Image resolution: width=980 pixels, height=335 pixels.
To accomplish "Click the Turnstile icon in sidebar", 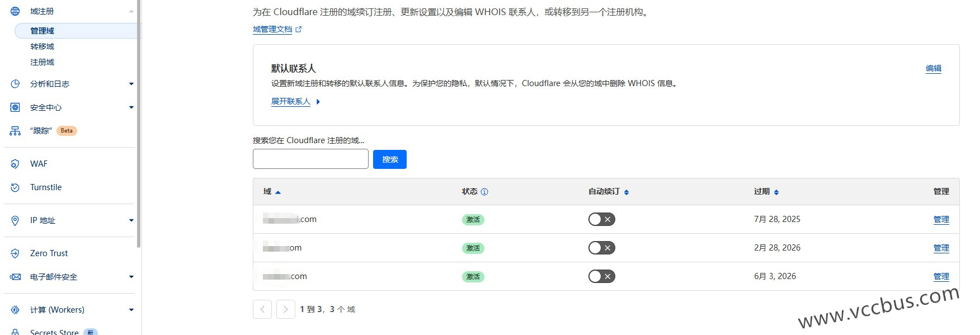I will click(x=15, y=187).
